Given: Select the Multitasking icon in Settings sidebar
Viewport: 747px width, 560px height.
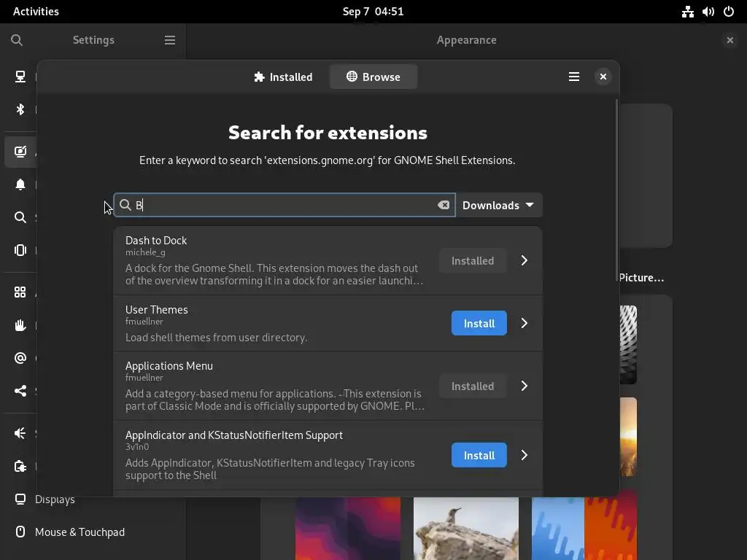Looking at the screenshot, I should coord(20,250).
